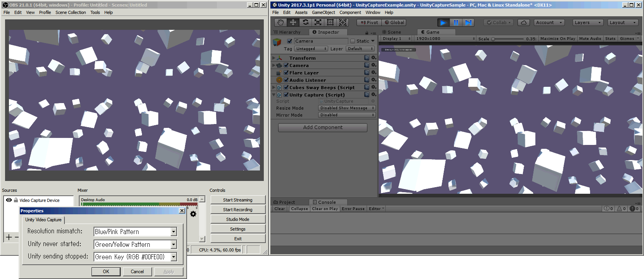Adjust the Game view Scale slider

pyautogui.click(x=493, y=39)
